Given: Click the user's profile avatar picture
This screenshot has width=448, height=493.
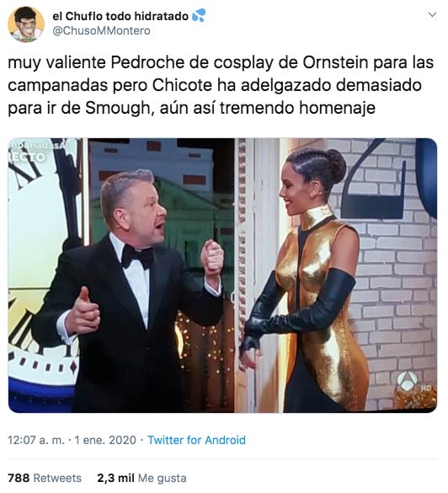Looking at the screenshot, I should [x=26, y=24].
